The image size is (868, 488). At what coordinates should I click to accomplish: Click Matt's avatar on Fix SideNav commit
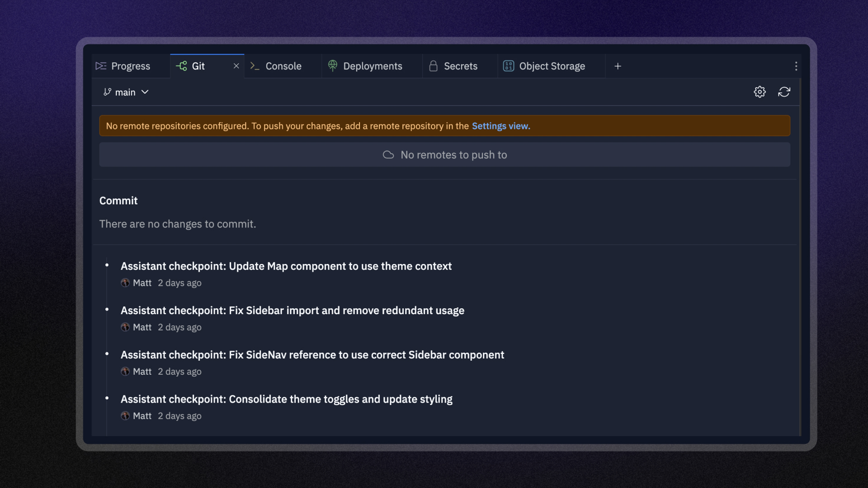125,371
